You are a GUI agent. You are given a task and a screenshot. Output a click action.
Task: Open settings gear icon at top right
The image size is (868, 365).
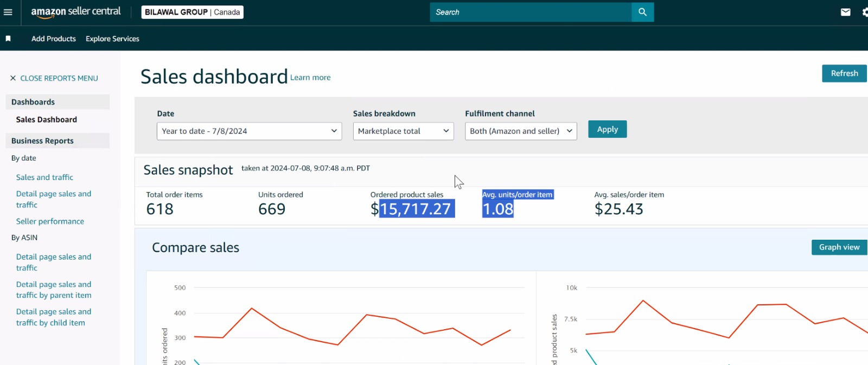click(x=864, y=12)
